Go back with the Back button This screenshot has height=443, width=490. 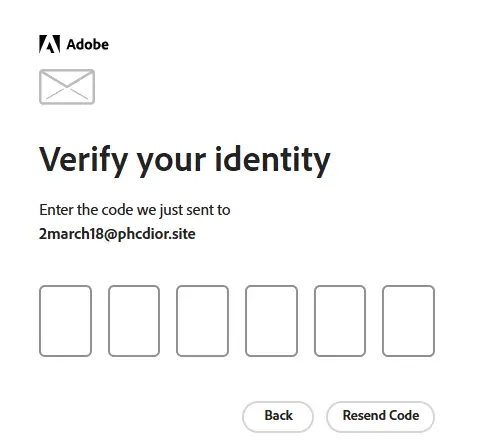coord(278,416)
